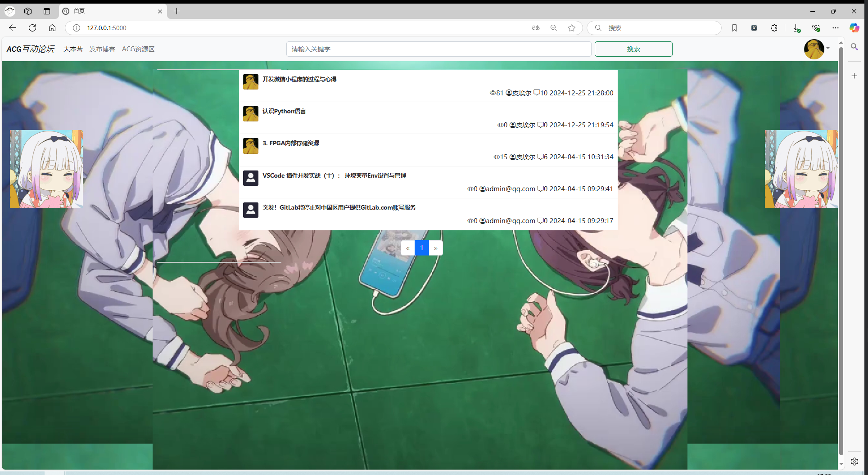This screenshot has height=475, width=868.
Task: Close the 首页 tab
Action: coord(160,11)
